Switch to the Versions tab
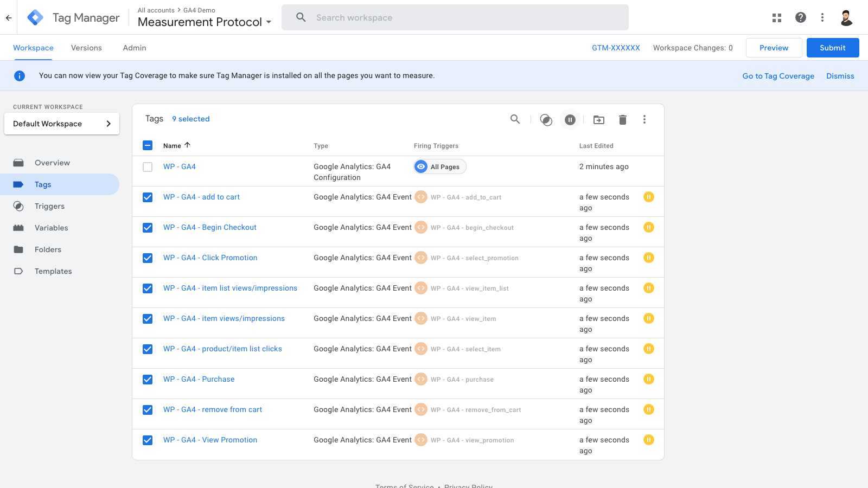Screen dimensions: 868x488 click(86, 48)
